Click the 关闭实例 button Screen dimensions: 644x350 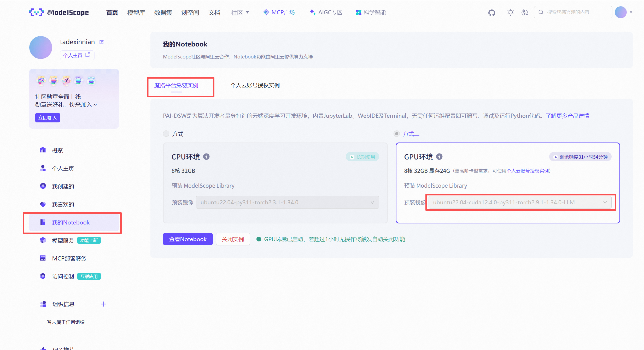tap(233, 239)
